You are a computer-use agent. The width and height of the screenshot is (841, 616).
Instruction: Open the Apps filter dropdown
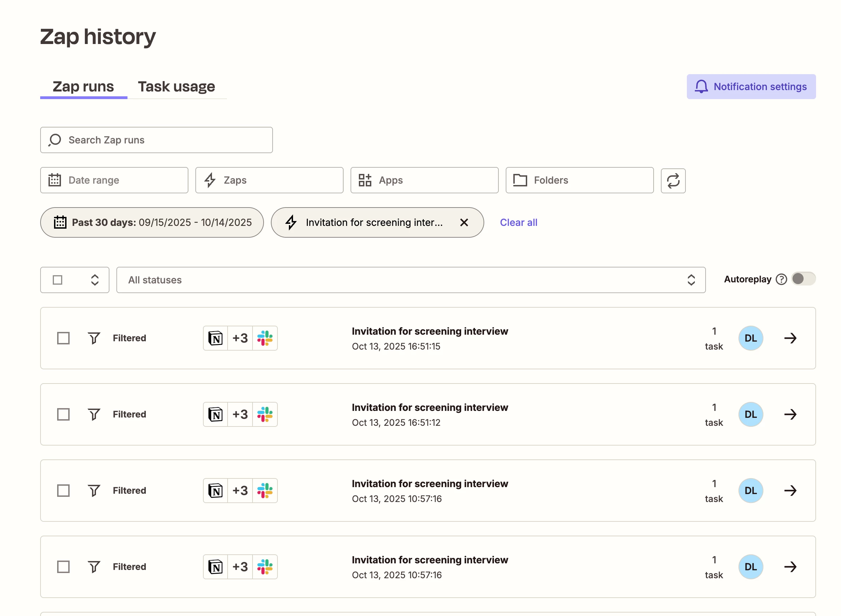(x=424, y=181)
